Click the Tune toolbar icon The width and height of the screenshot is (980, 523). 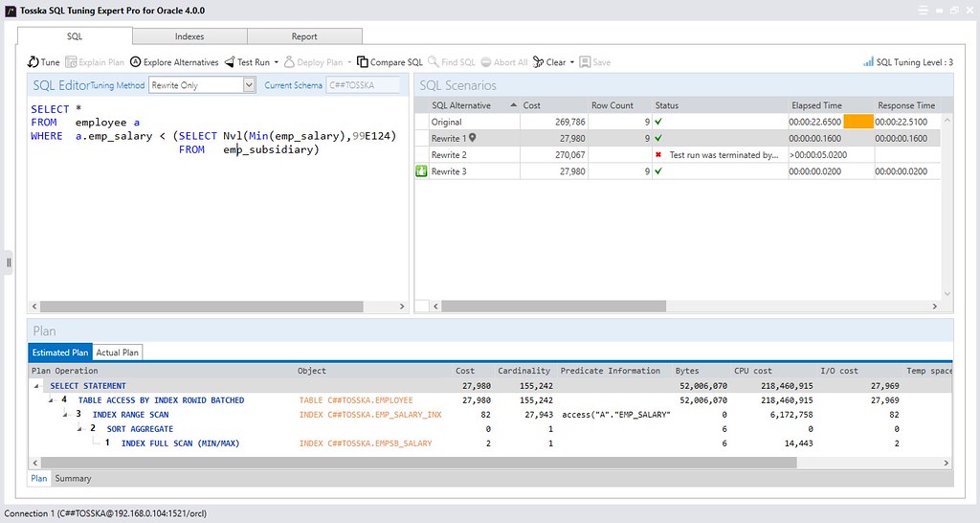click(x=33, y=62)
